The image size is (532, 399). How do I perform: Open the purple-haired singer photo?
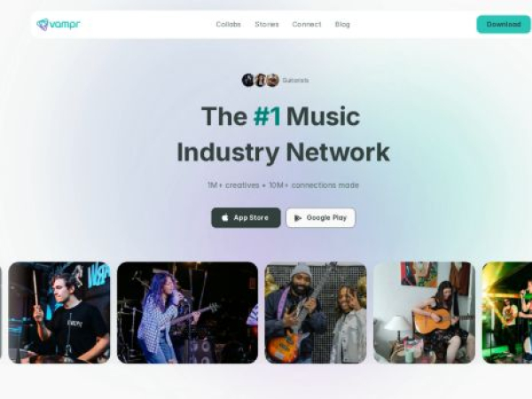pos(187,312)
